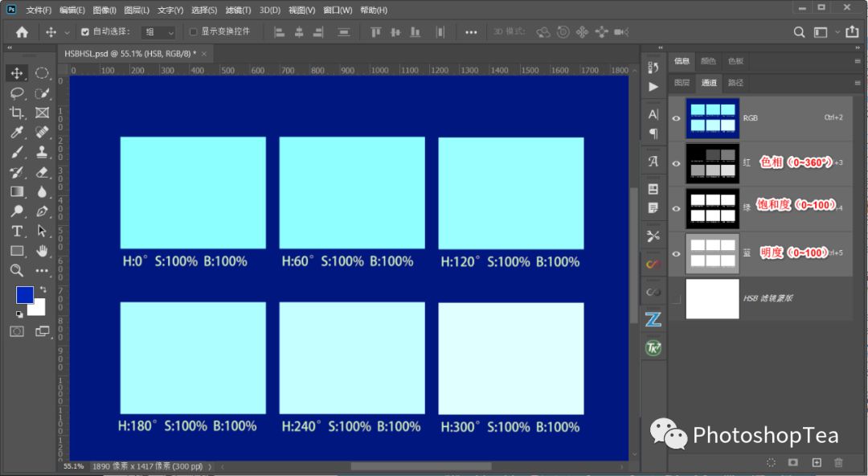
Task: Open the 组 auto-select dropdown
Action: [x=158, y=32]
